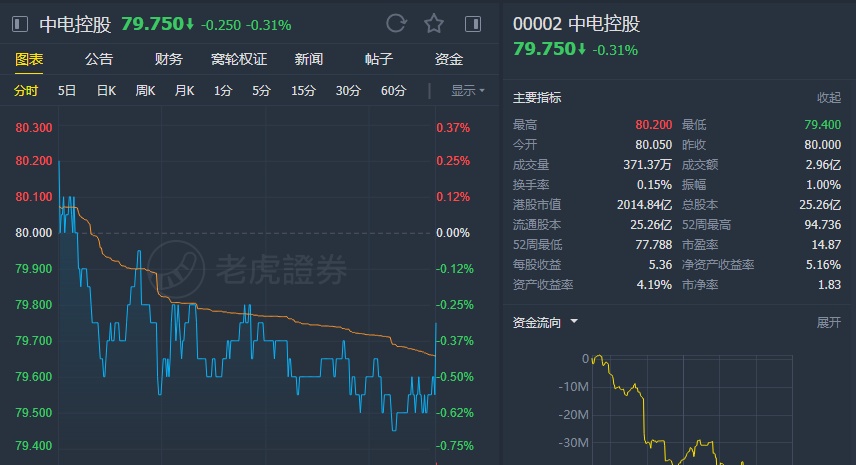The width and height of the screenshot is (856, 465).
Task: Click the 换手率 value 0.15%
Action: click(x=654, y=185)
